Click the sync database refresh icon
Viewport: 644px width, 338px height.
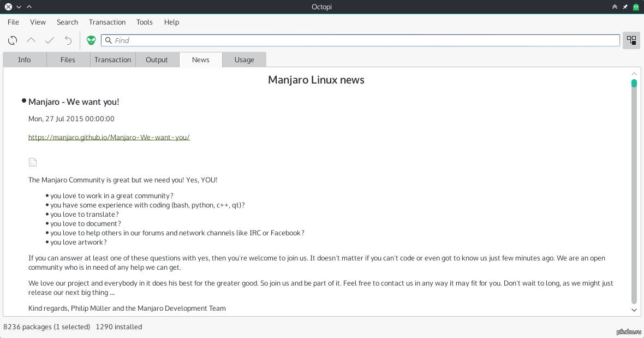click(x=13, y=40)
